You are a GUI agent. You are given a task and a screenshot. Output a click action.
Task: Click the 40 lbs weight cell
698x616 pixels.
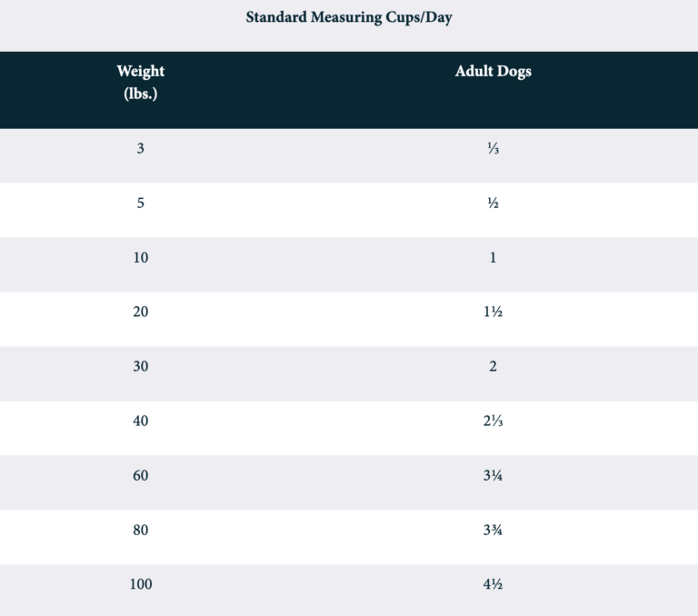[141, 421]
